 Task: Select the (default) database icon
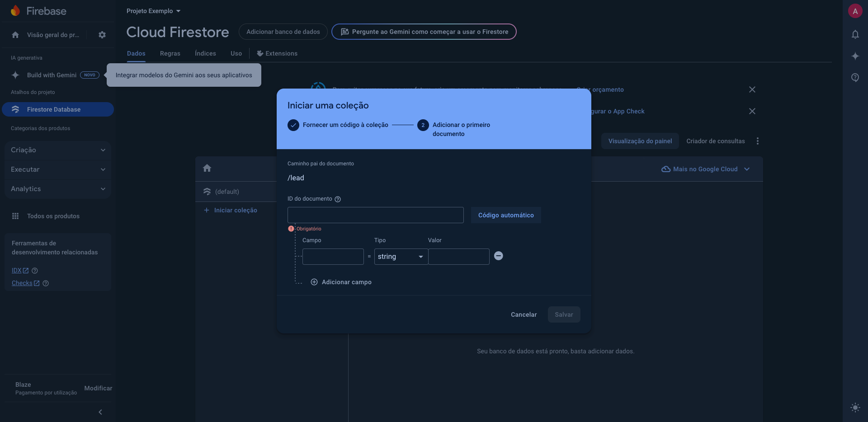click(x=207, y=192)
